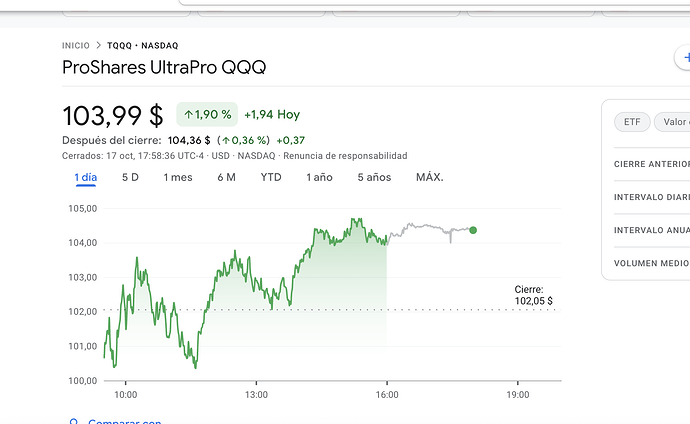Screen dimensions: 690x424
Task: Show the 1 año chart range
Action: coord(318,177)
